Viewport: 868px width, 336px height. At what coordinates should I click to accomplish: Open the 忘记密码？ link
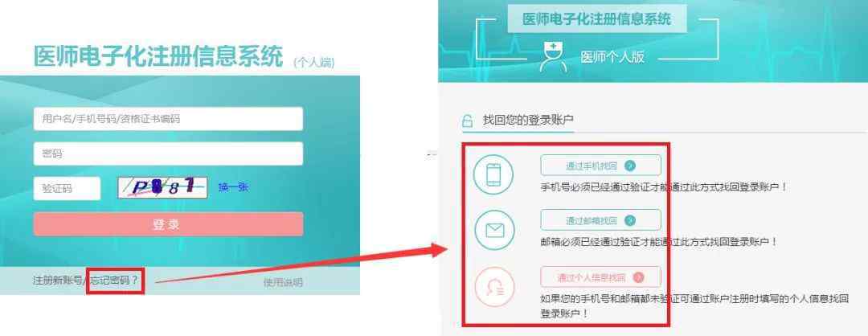114,281
